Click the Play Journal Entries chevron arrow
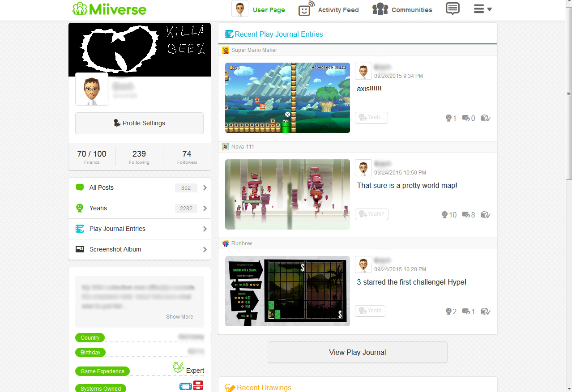 pyautogui.click(x=205, y=229)
